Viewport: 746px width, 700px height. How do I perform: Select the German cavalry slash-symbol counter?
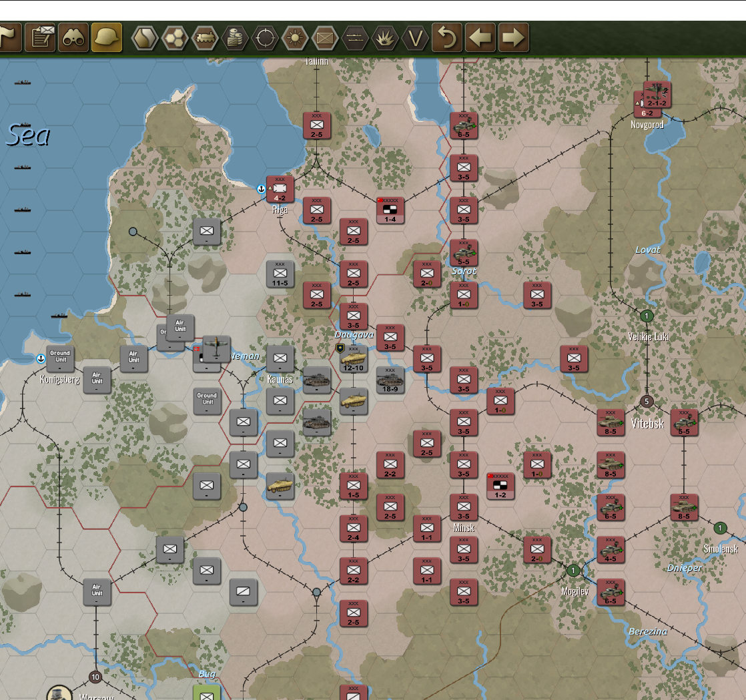point(243,592)
